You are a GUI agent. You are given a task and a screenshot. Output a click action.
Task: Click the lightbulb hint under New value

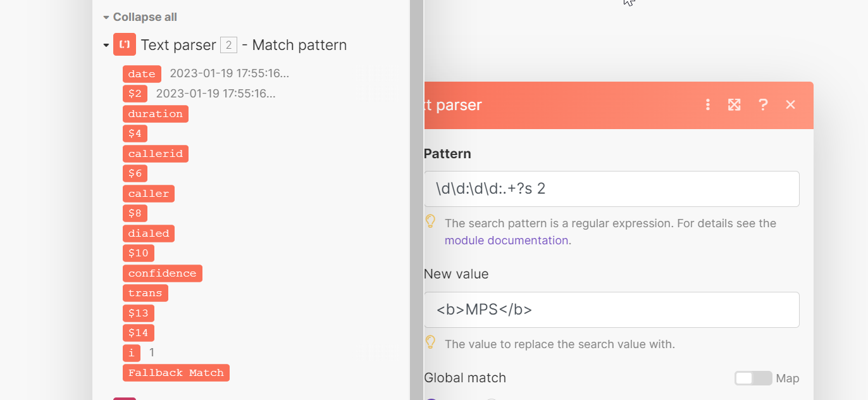point(431,343)
